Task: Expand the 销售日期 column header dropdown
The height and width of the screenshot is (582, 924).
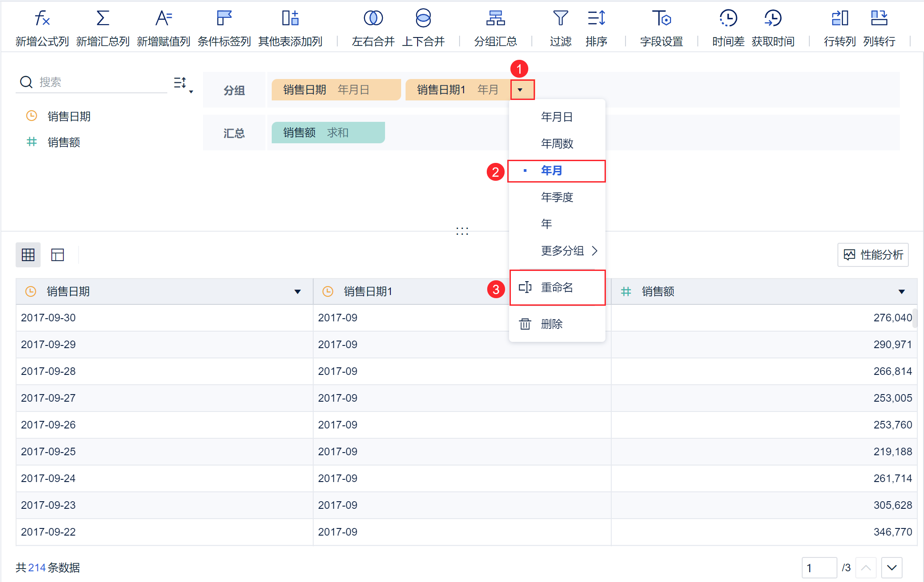Action: click(298, 292)
